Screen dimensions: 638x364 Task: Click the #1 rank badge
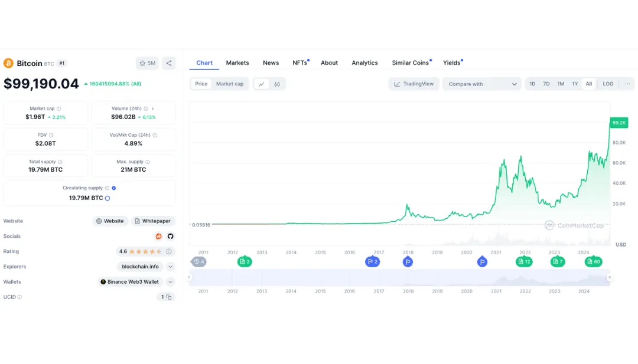62,63
